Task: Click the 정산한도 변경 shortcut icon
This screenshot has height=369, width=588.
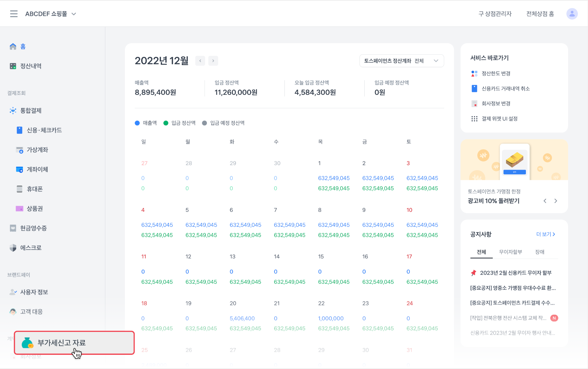Action: tap(474, 74)
